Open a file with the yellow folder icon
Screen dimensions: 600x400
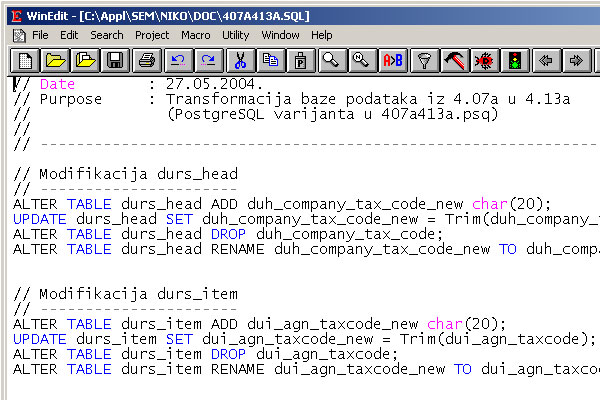click(55, 61)
